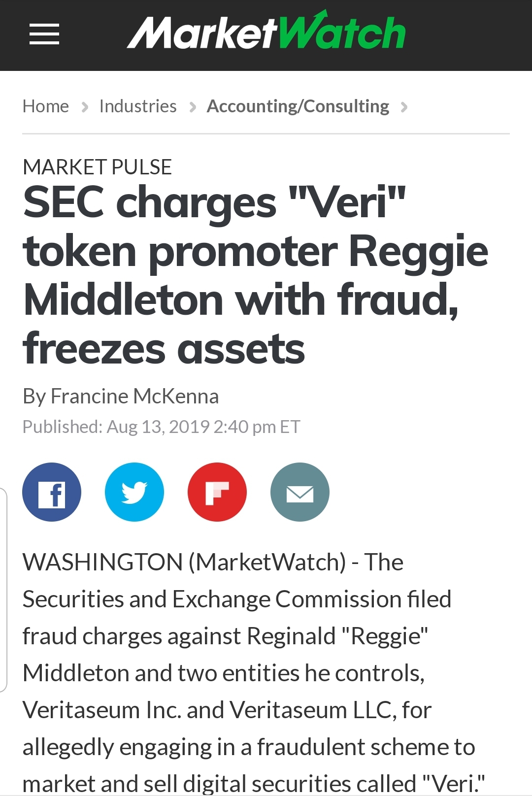Screen dimensions: 532x796
Task: Share article via email icon
Action: pyautogui.click(x=300, y=492)
